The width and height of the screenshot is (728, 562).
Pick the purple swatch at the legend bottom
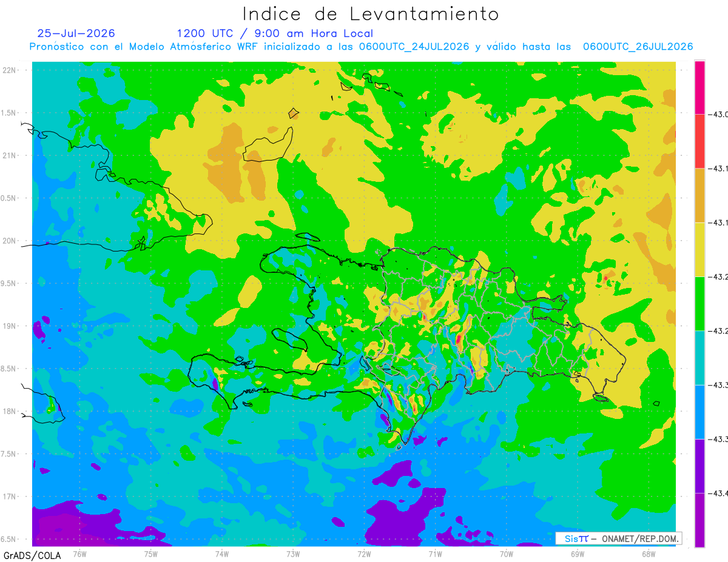tap(699, 520)
